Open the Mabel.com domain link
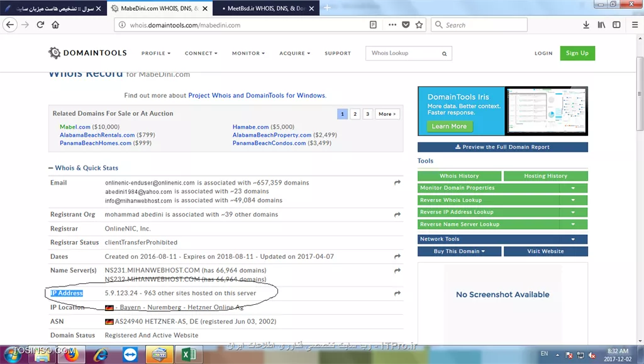 (75, 127)
